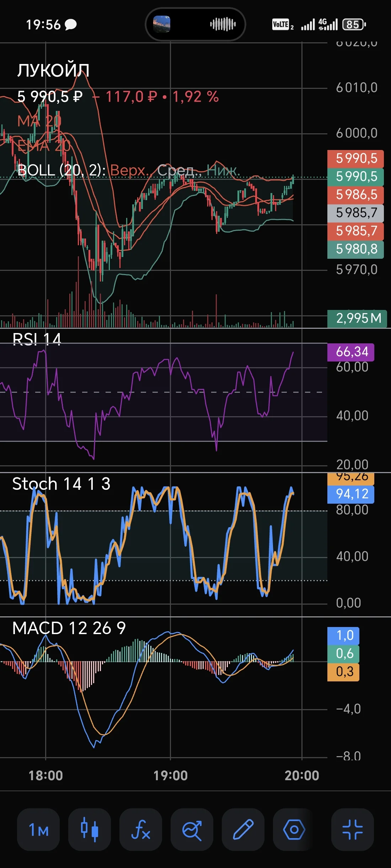The height and width of the screenshot is (868, 391).
Task: Tap the 18:00 time axis label
Action: click(x=46, y=776)
